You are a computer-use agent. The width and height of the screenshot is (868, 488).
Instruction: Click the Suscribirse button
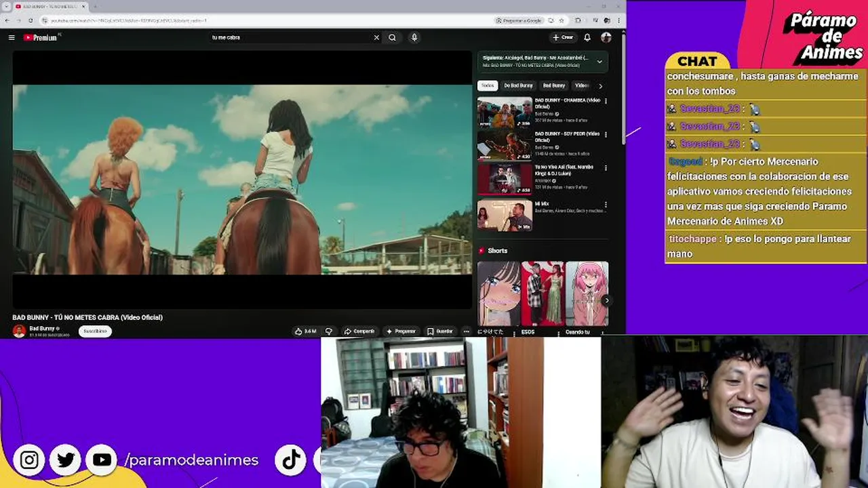point(95,331)
